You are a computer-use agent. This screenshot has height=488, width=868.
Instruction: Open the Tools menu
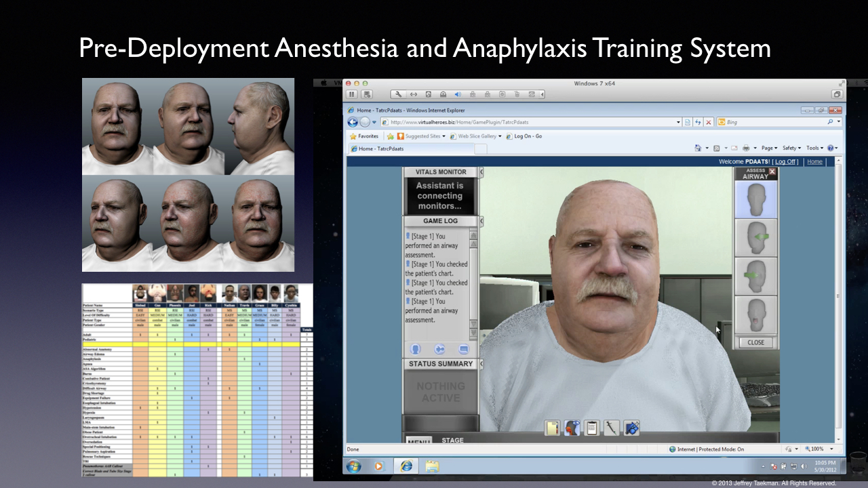(813, 148)
